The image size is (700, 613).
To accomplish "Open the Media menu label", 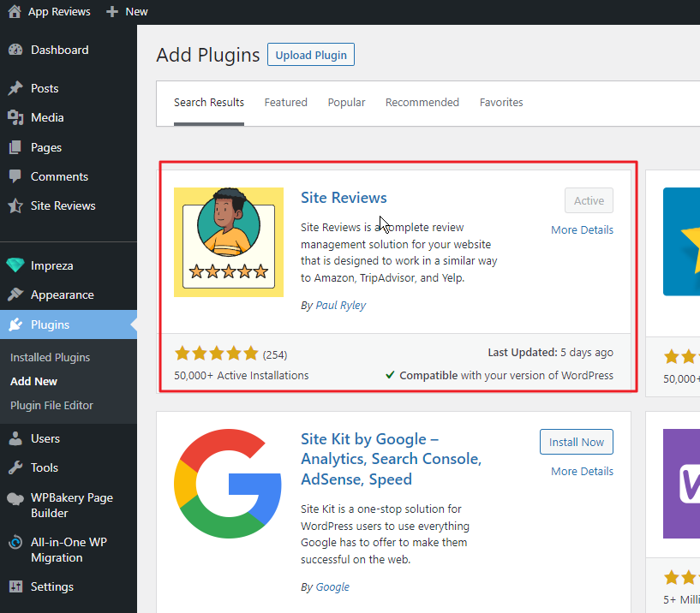I will click(47, 118).
